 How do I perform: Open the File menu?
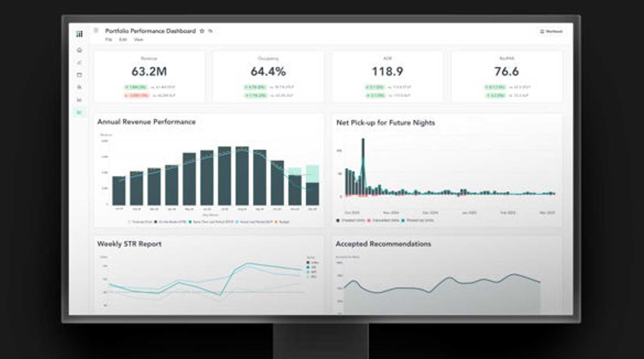109,39
